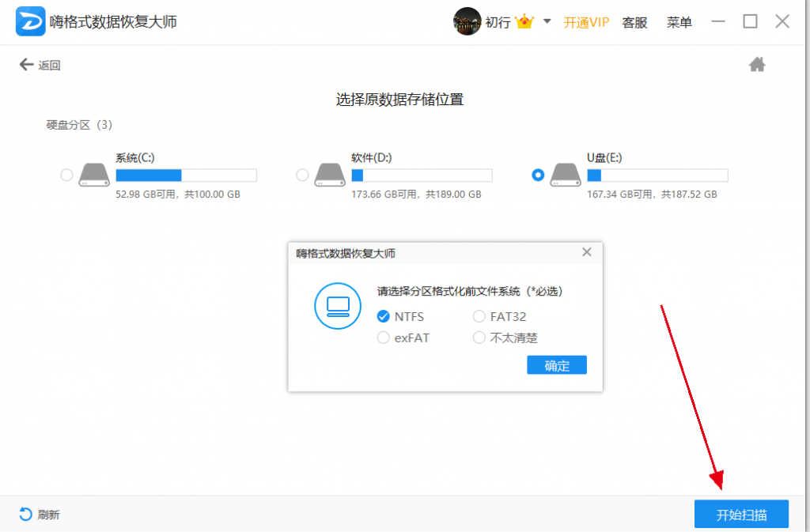Image resolution: width=810 pixels, height=532 pixels.
Task: Select the 软件(D:) radio button
Action: tap(302, 175)
